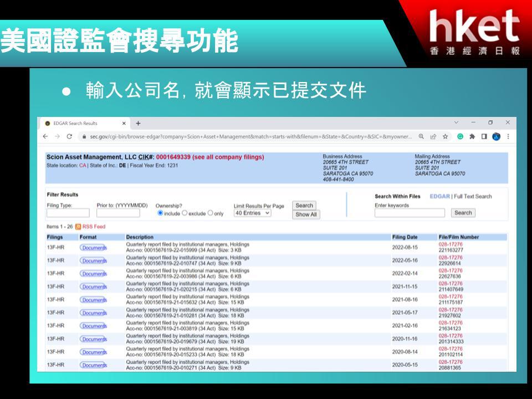
Task: Open Documents for the 2021-02-16 filing
Action: click(x=94, y=326)
